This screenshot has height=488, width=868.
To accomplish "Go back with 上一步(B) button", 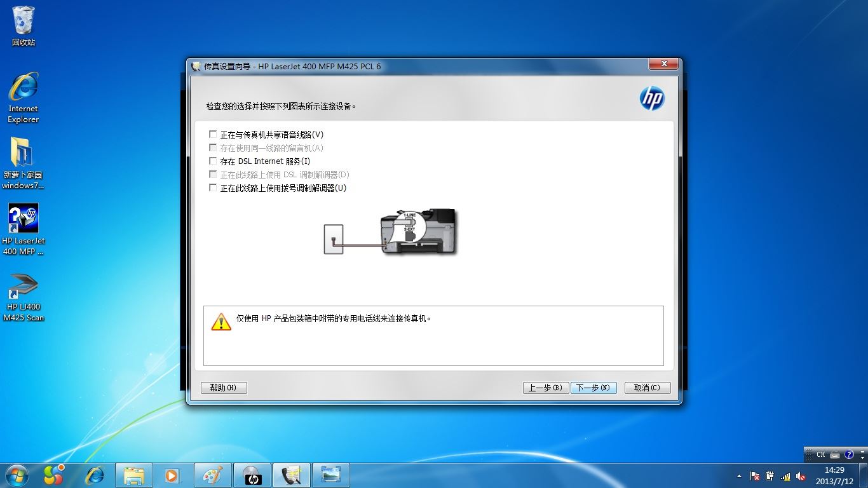I will tap(546, 388).
